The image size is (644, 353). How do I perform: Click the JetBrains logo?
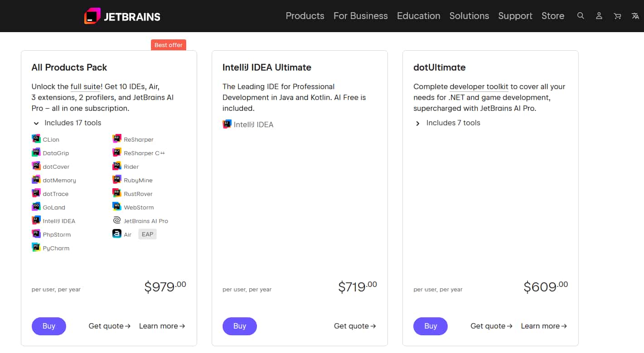click(x=122, y=16)
